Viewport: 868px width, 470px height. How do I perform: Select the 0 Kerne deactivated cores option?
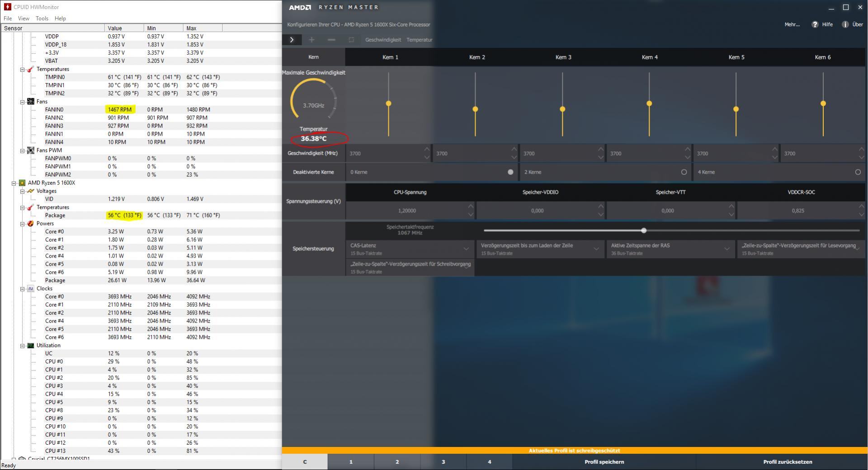(510, 172)
